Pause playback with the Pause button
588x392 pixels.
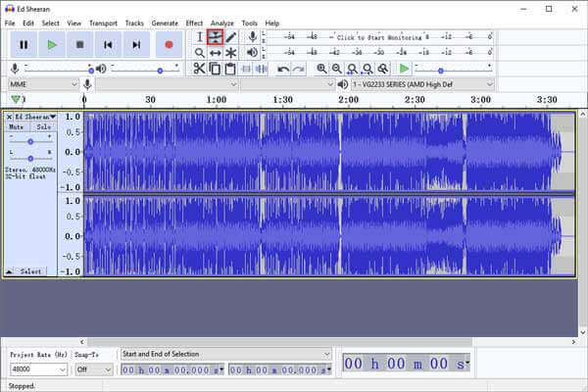coord(24,45)
